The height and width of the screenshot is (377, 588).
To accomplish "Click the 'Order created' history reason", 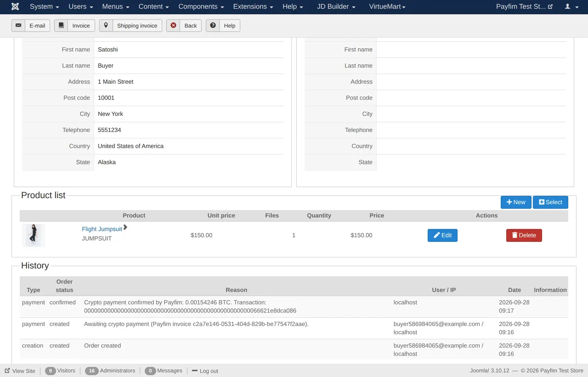I will click(102, 346).
